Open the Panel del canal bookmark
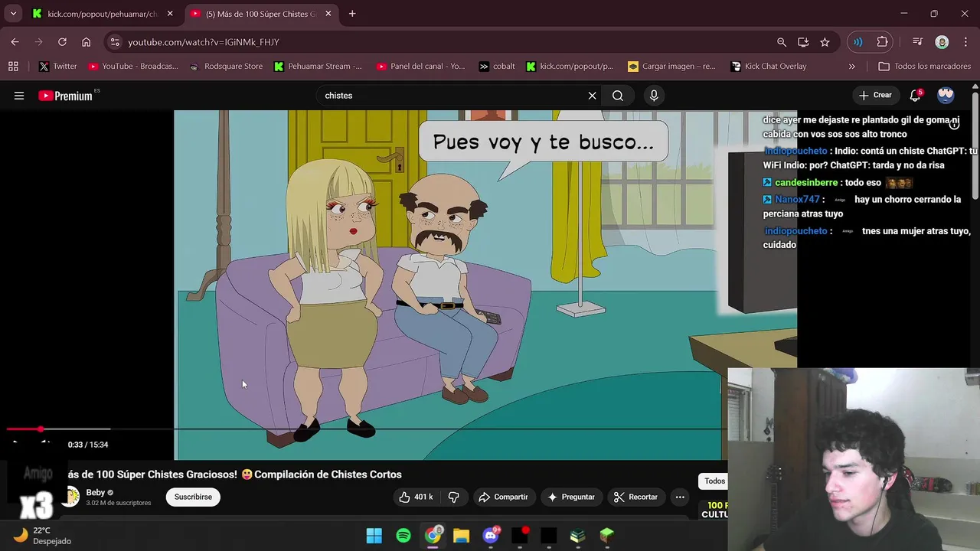 click(421, 67)
